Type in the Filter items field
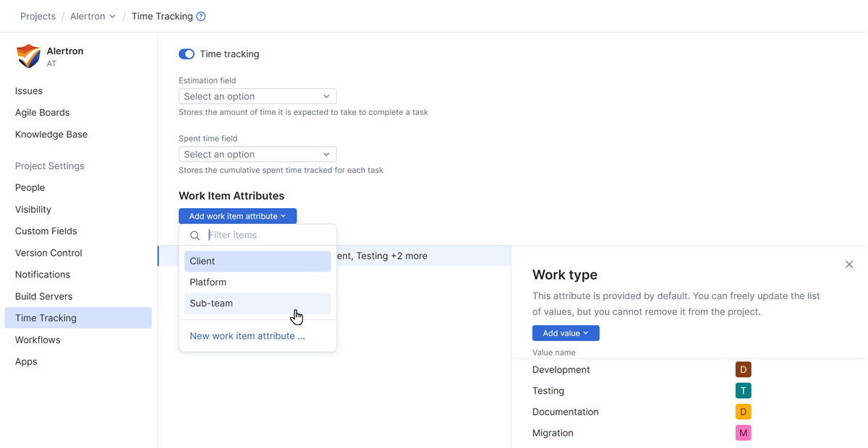868x448 pixels. click(x=268, y=236)
